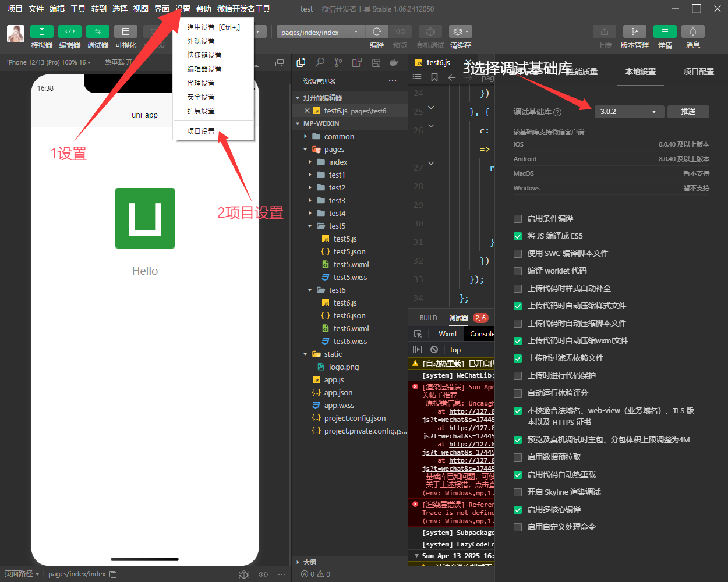
Task: Click the bug icon in simulator status bar
Action: coord(244,574)
